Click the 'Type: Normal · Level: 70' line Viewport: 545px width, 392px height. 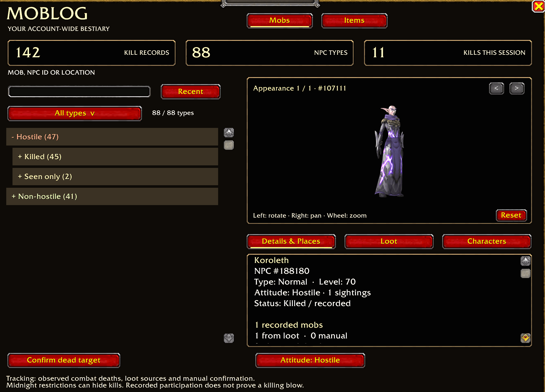point(305,282)
